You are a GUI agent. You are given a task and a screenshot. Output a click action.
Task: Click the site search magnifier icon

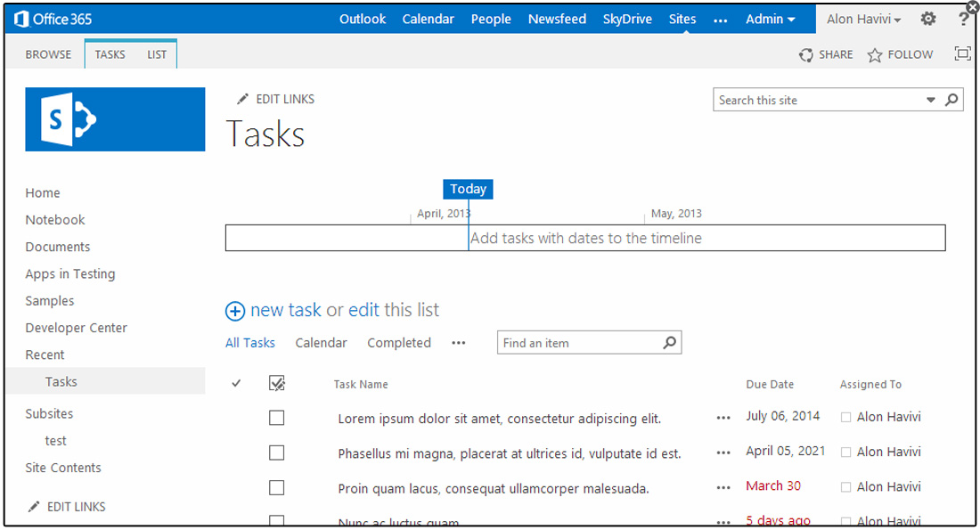(x=951, y=100)
